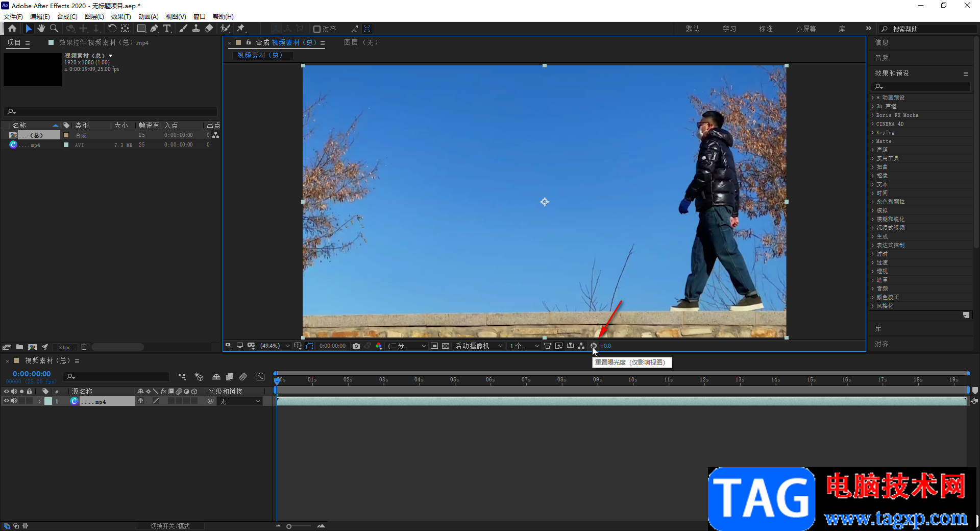Select the Pen tool
This screenshot has width=980, height=531.
click(154, 29)
